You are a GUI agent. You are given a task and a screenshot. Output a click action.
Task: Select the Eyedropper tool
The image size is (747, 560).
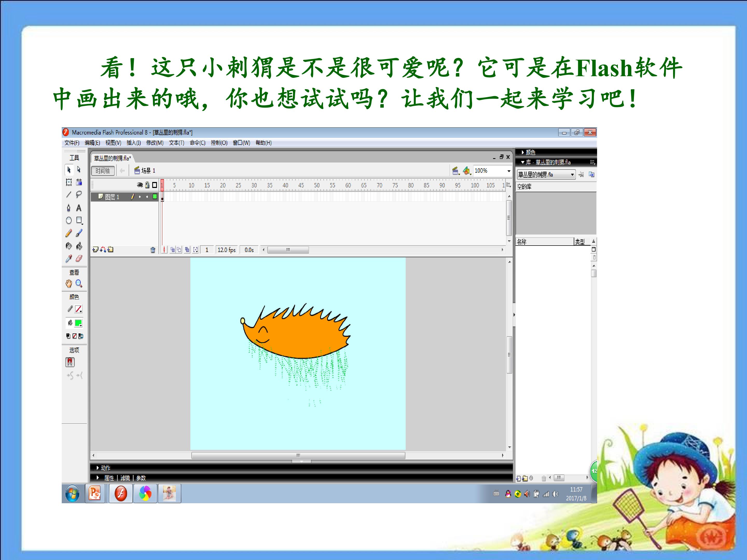69,258
